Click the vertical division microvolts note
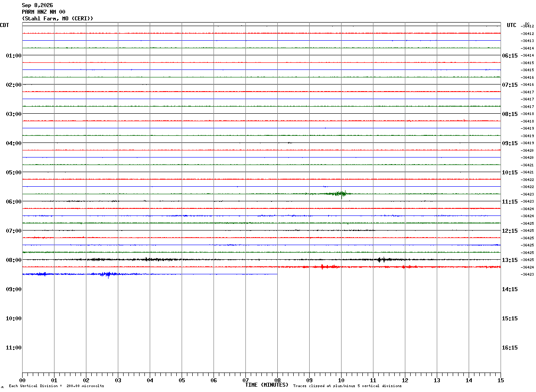The image size is (536, 392). 56,386
